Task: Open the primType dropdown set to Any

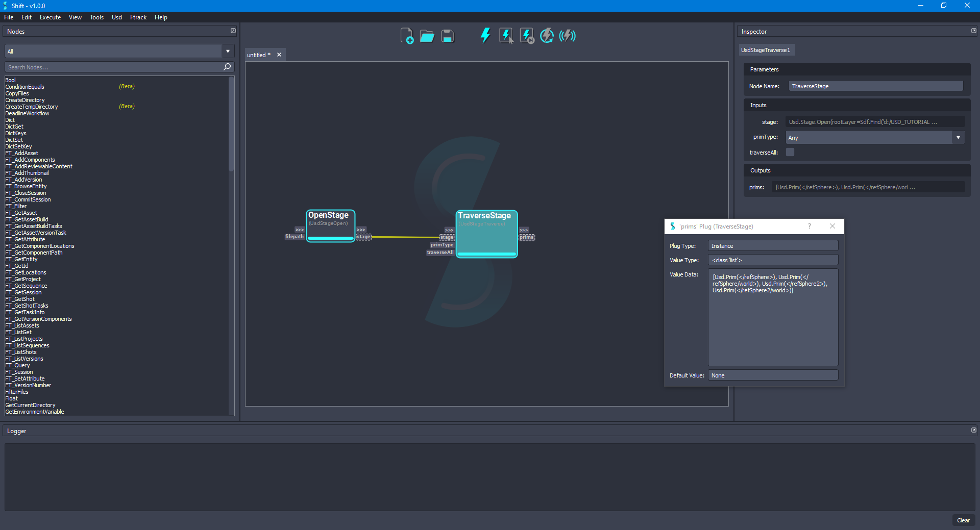Action: click(x=875, y=137)
